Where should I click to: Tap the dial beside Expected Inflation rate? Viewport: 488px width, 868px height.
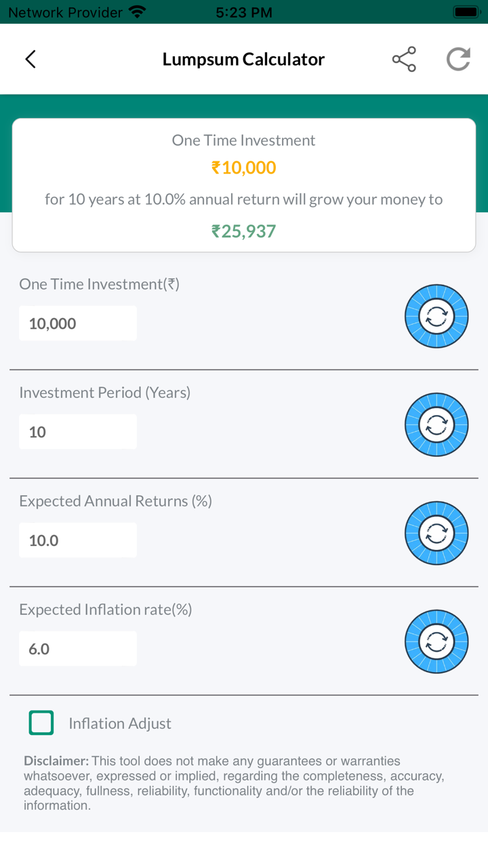(436, 642)
